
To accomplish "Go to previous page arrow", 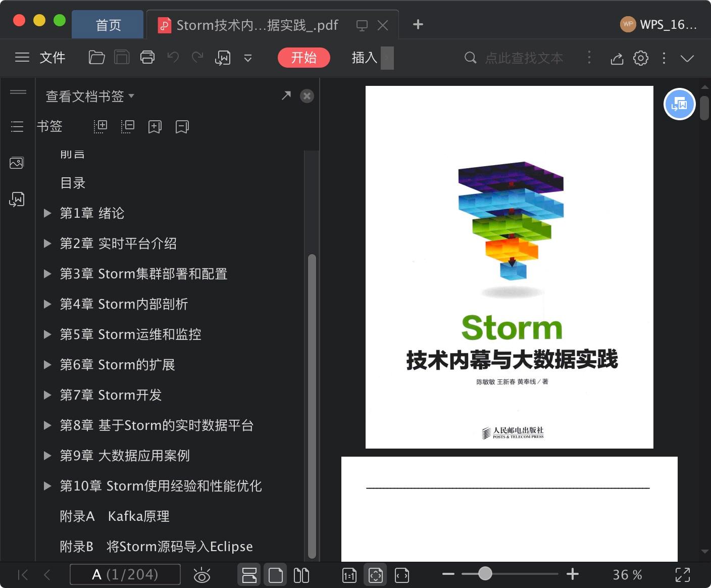I will click(47, 574).
